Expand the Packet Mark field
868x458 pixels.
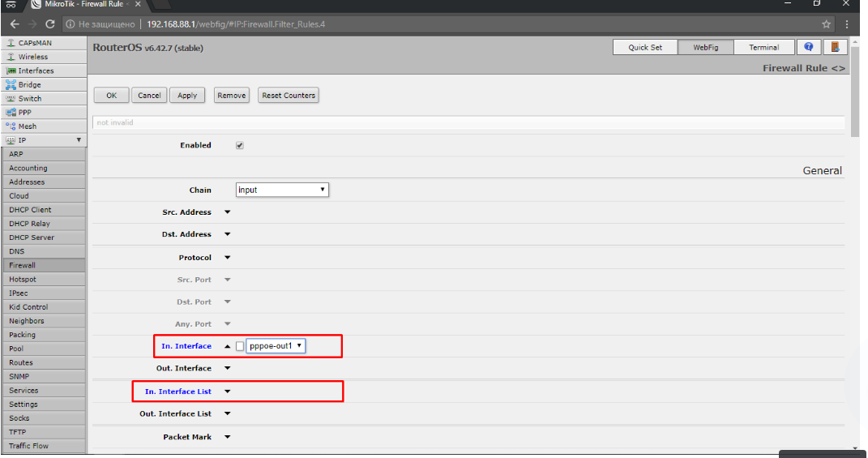click(228, 437)
